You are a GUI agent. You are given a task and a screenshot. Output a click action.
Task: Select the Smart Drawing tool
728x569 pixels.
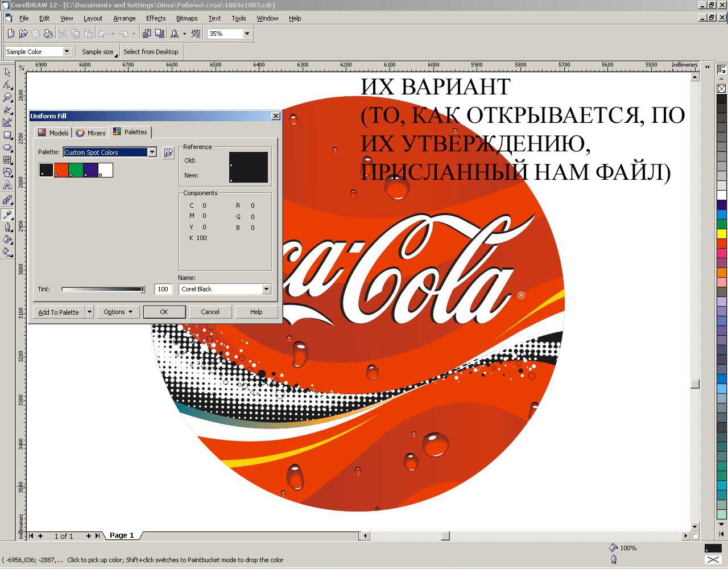[x=7, y=122]
